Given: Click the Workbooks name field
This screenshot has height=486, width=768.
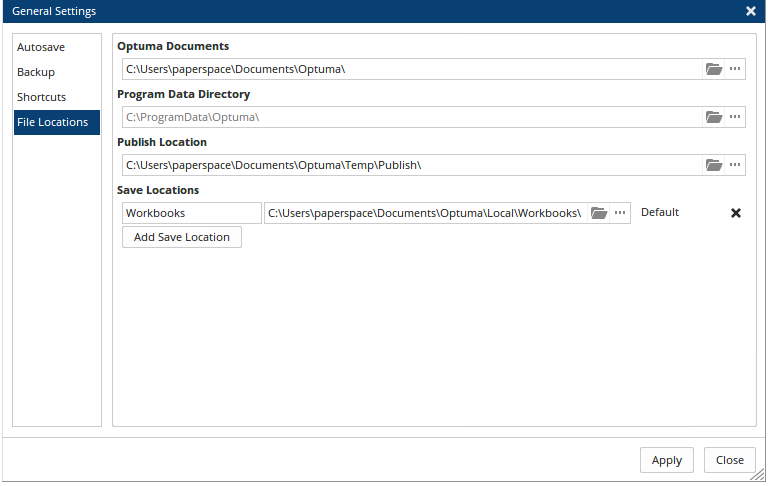Looking at the screenshot, I should pos(192,213).
